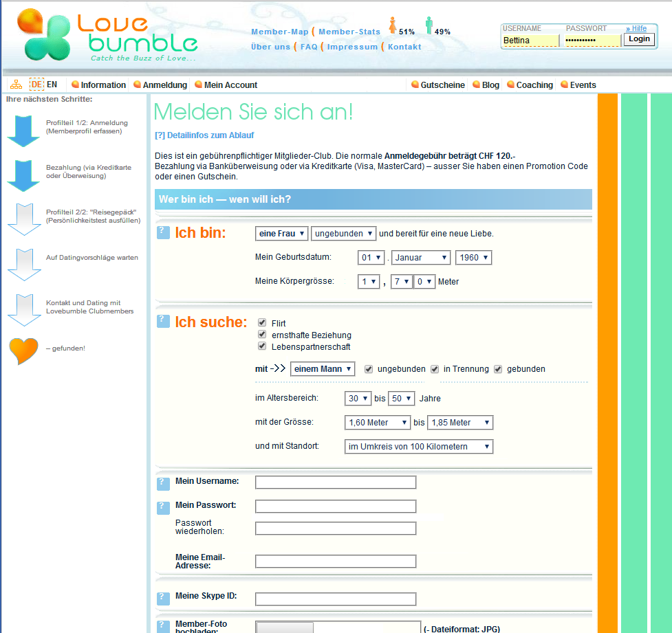The height and width of the screenshot is (633, 672).
Task: Click the orange heart icon labeled gefunden
Action: click(x=23, y=351)
